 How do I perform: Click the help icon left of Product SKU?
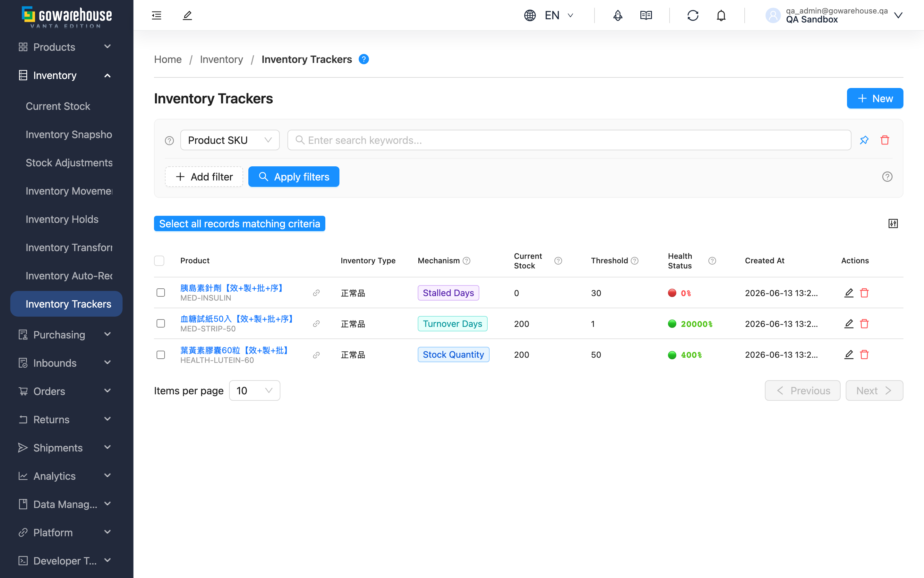169,140
